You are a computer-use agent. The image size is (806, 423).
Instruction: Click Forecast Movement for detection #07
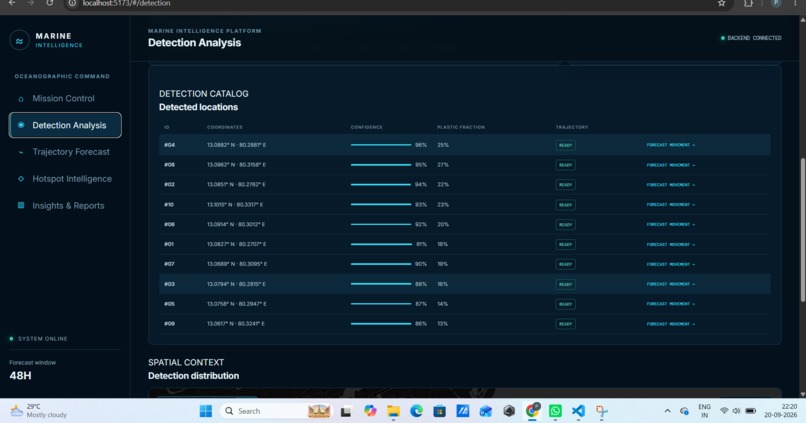coord(671,264)
